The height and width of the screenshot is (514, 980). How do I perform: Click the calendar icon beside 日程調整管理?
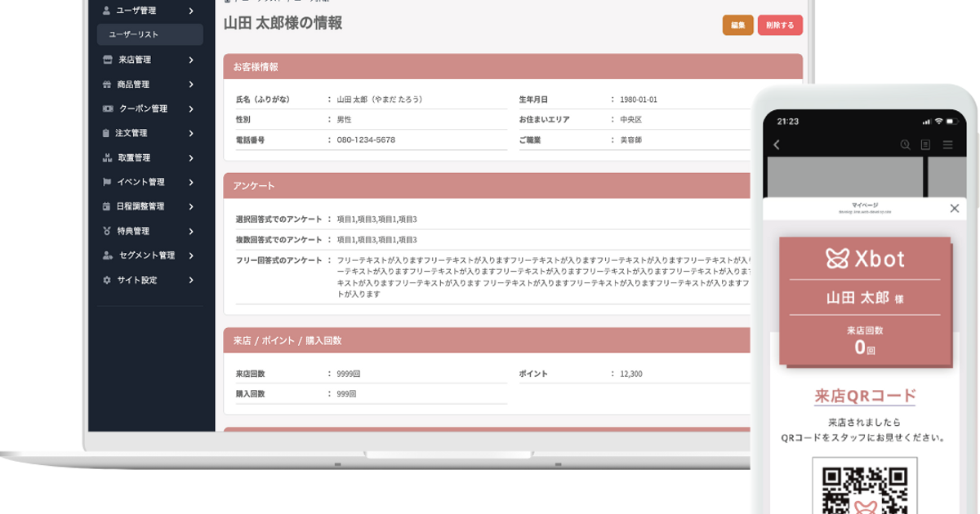click(106, 206)
